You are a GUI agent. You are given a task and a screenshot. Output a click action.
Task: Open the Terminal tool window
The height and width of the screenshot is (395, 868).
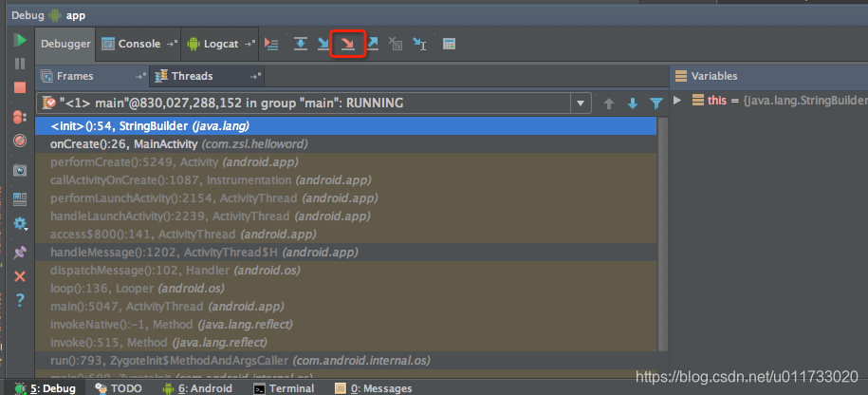tap(284, 388)
